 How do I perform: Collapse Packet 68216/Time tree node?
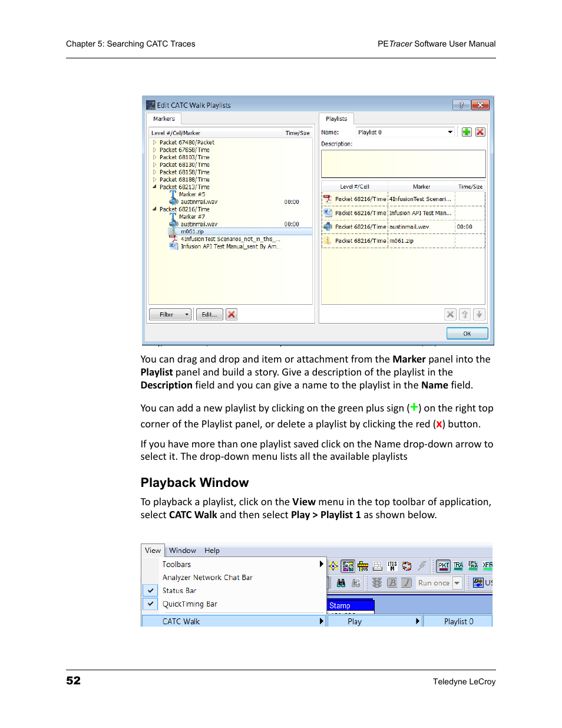coord(155,209)
